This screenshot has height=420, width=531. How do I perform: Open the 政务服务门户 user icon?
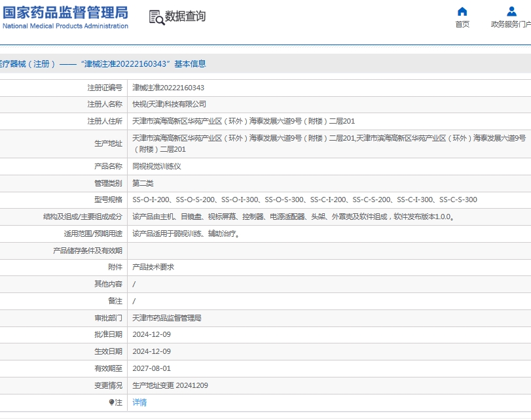[x=511, y=12]
